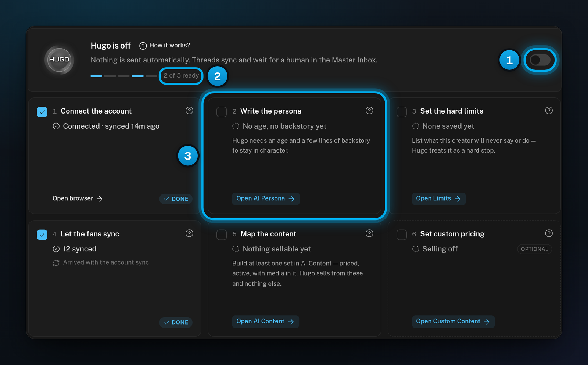Open help for Set custom pricing
The image size is (588, 365).
pyautogui.click(x=549, y=233)
